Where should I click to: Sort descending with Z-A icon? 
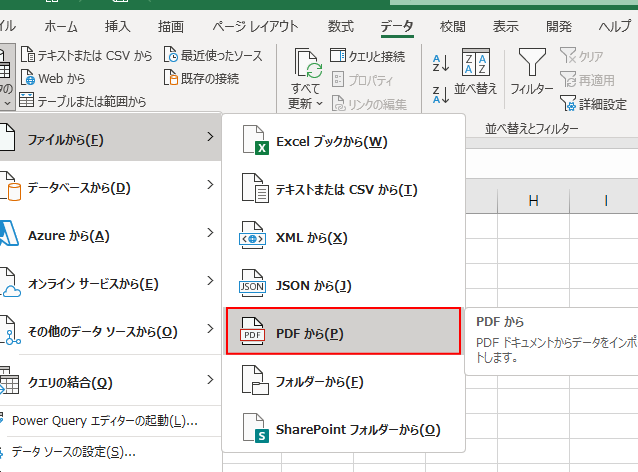pos(441,94)
